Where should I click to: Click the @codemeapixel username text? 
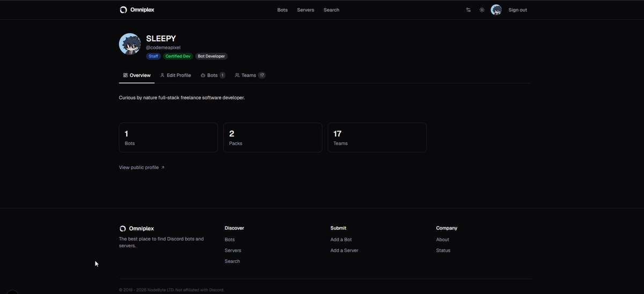point(163,47)
